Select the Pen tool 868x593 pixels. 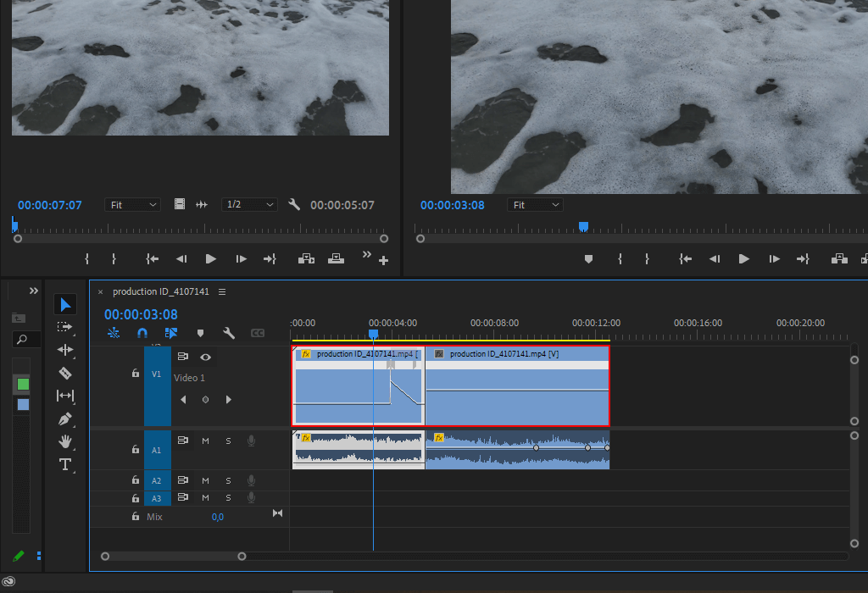point(64,419)
